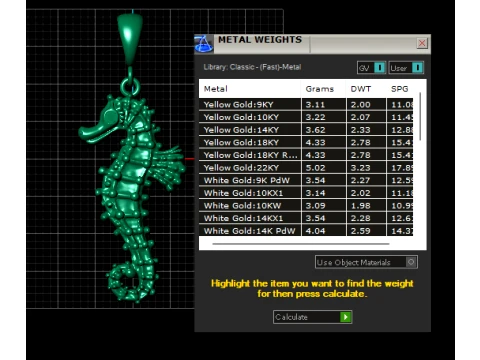Image resolution: width=480 pixels, height=360 pixels.
Task: Sort by the SPG column header
Action: 399,89
